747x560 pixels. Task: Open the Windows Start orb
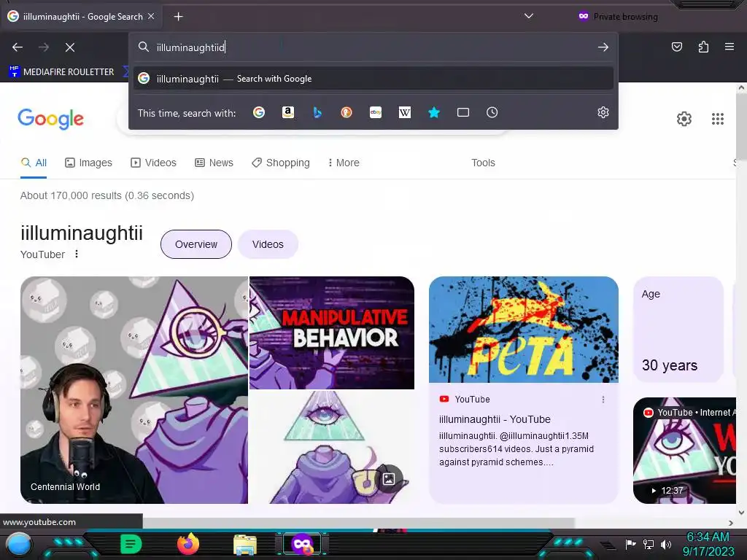(18, 544)
